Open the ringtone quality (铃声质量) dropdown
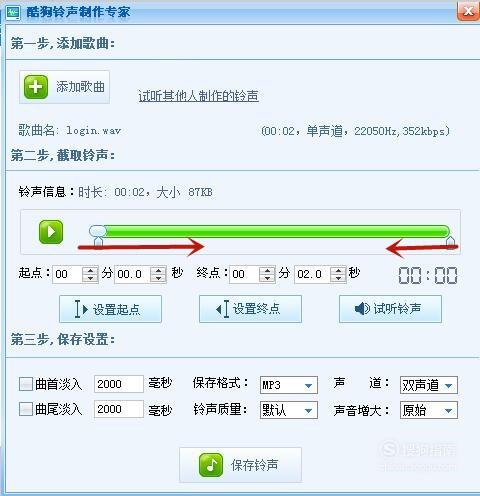This screenshot has height=496, width=480. pyautogui.click(x=289, y=410)
